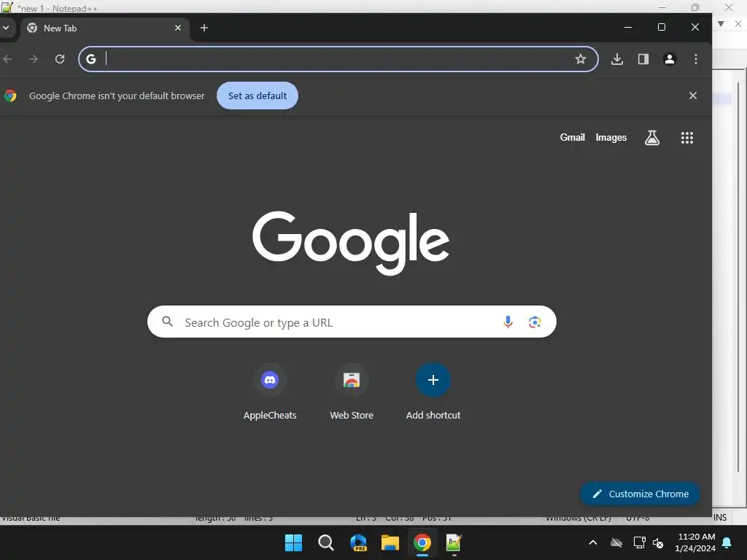
Task: Open the notification bell
Action: pyautogui.click(x=727, y=542)
